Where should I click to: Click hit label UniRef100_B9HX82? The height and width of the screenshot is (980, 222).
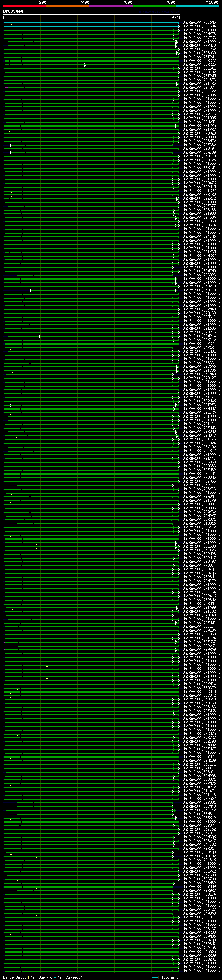pos(199,256)
